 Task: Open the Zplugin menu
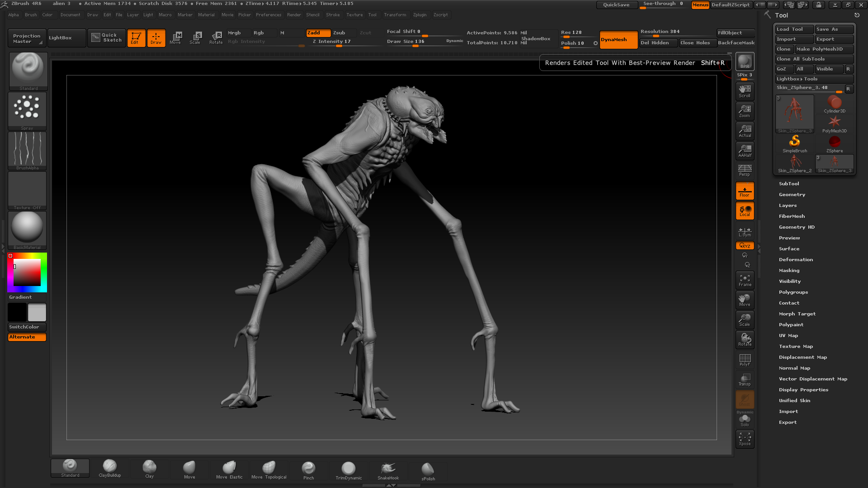(x=420, y=15)
